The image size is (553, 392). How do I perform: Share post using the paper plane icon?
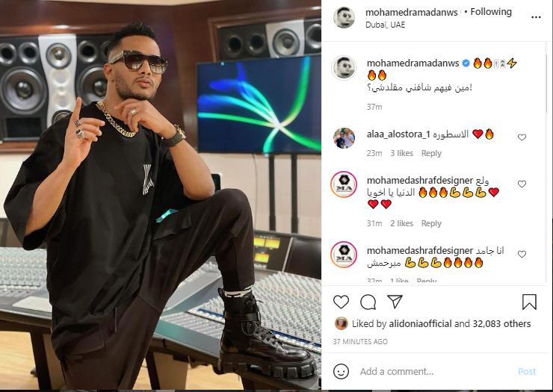[395, 302]
